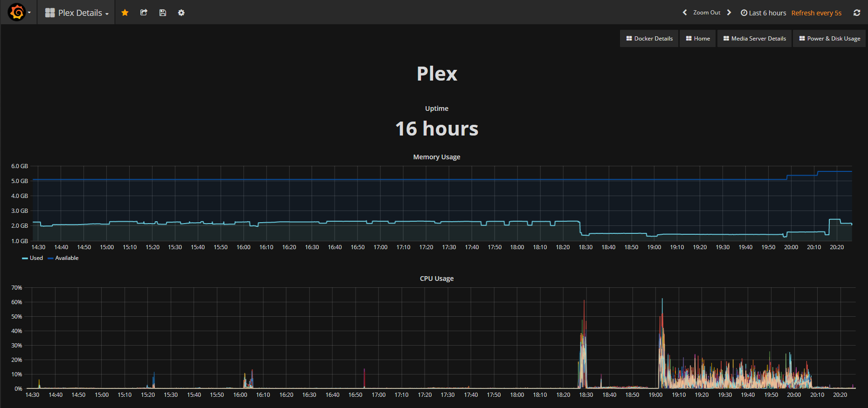Image resolution: width=868 pixels, height=408 pixels.
Task: Open the Docker Details dashboard link
Action: click(649, 38)
